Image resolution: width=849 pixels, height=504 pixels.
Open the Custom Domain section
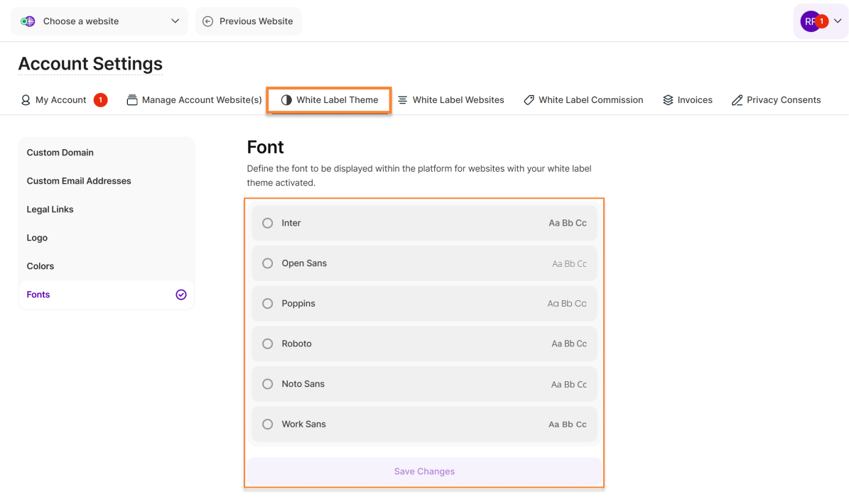point(60,153)
